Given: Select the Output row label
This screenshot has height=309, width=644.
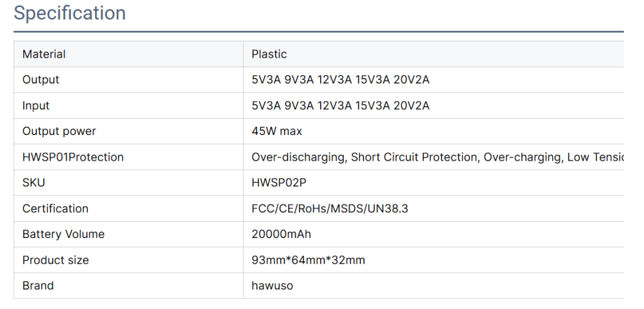Looking at the screenshot, I should 41,80.
